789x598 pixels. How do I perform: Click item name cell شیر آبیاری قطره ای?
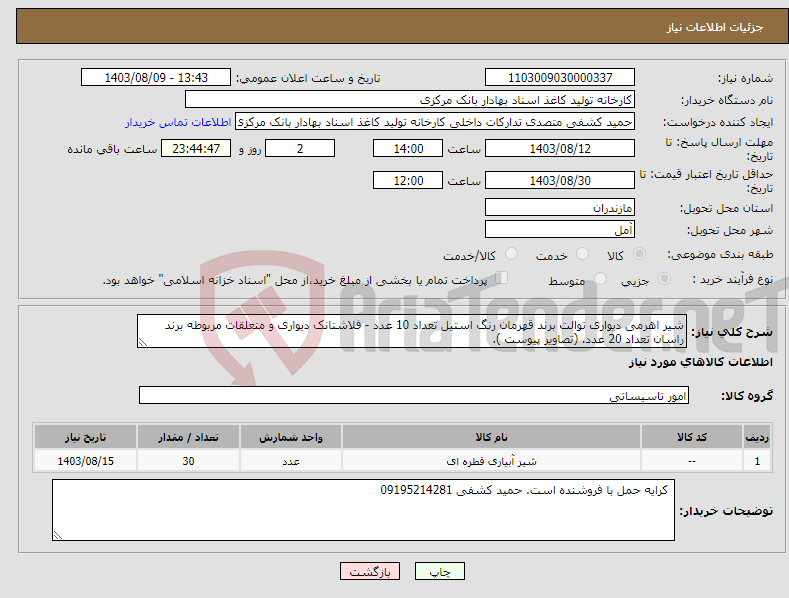click(491, 461)
